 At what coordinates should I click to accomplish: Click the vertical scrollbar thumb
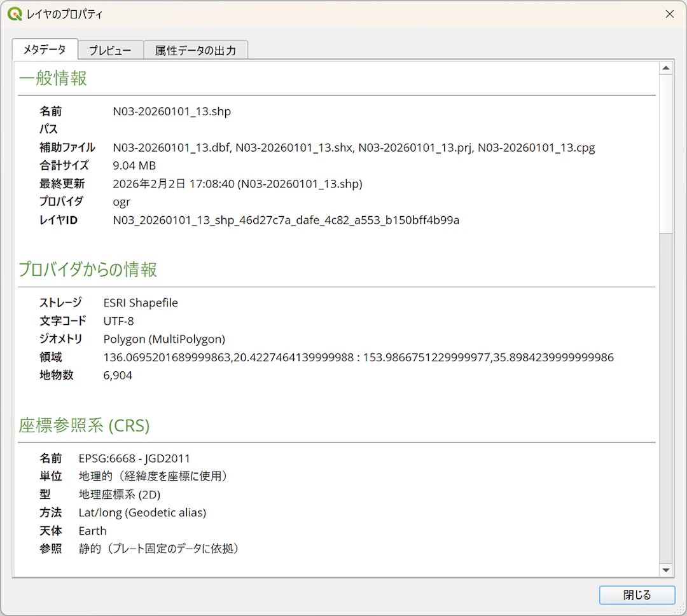(x=666, y=154)
